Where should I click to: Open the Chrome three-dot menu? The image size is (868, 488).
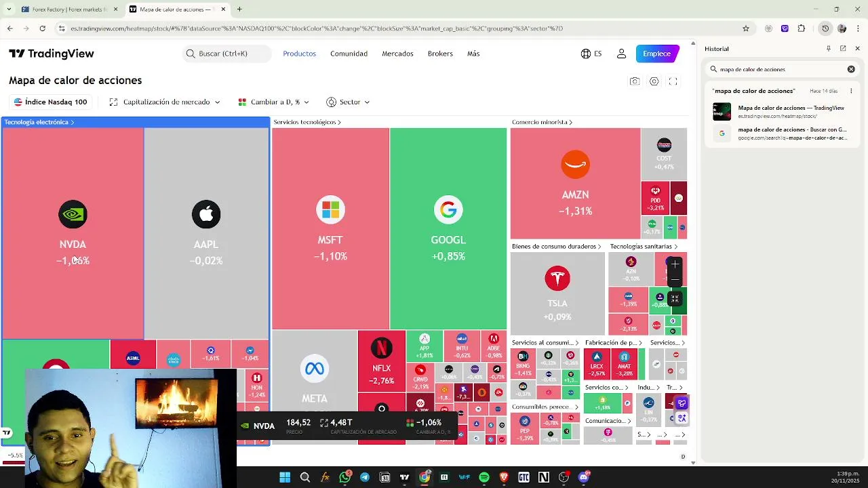click(x=858, y=28)
